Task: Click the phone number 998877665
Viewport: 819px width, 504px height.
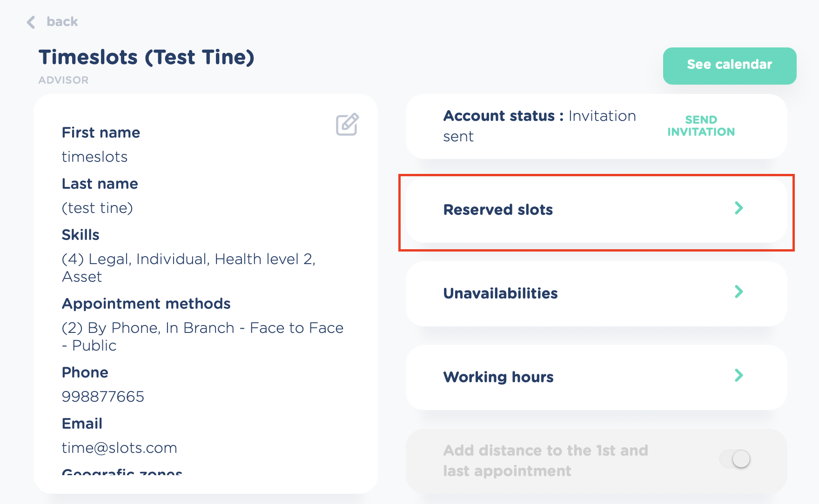Action: pyautogui.click(x=103, y=397)
